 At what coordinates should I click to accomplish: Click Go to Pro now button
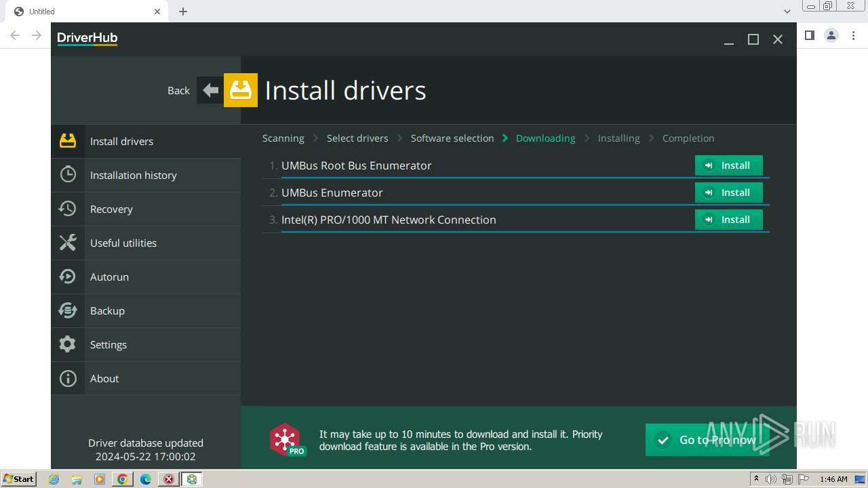click(x=707, y=440)
